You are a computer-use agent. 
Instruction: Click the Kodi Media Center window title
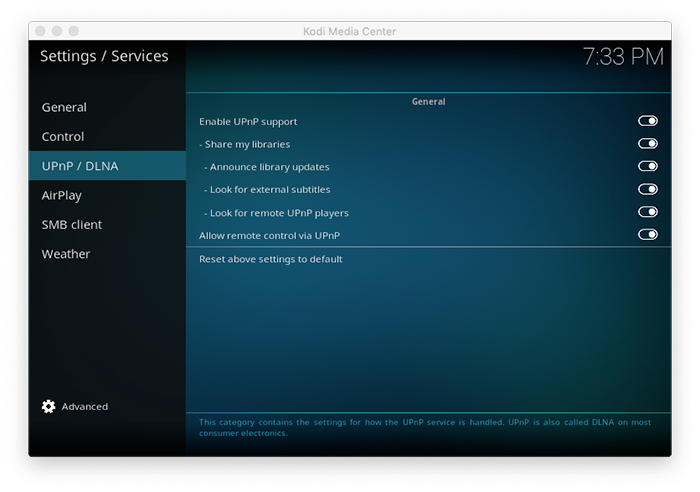tap(350, 31)
